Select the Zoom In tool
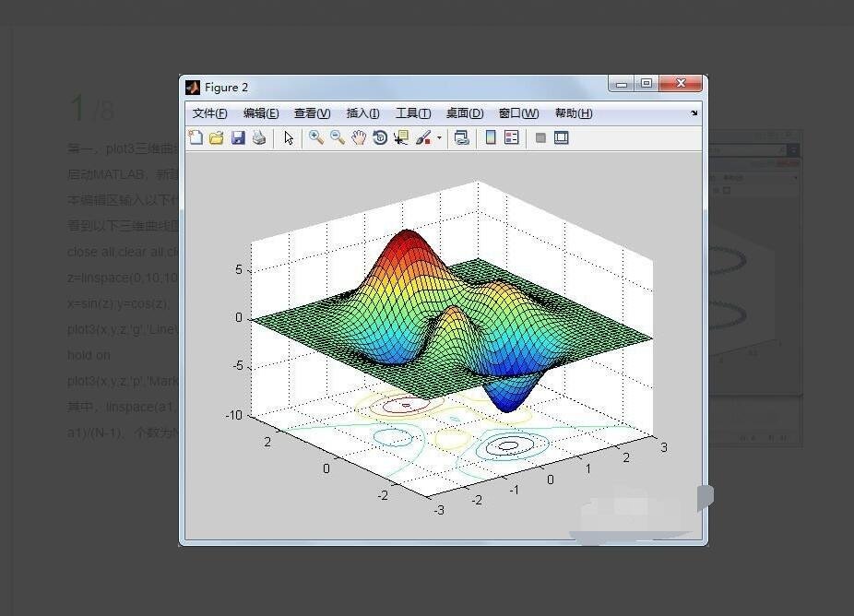The width and height of the screenshot is (854, 616). 315,137
